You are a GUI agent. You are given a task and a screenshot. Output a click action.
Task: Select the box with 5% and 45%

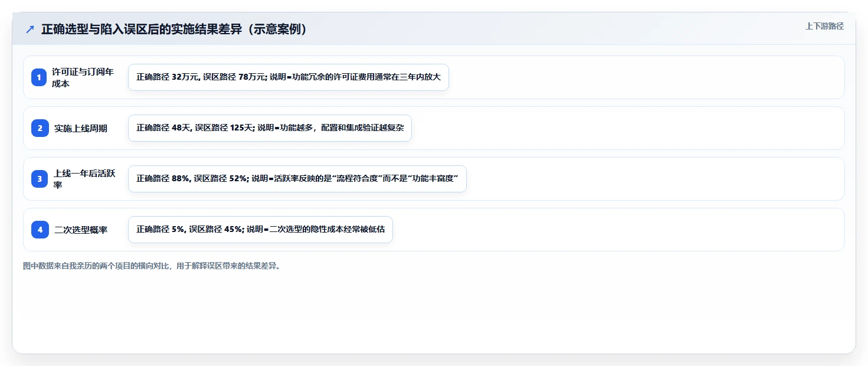(x=260, y=230)
